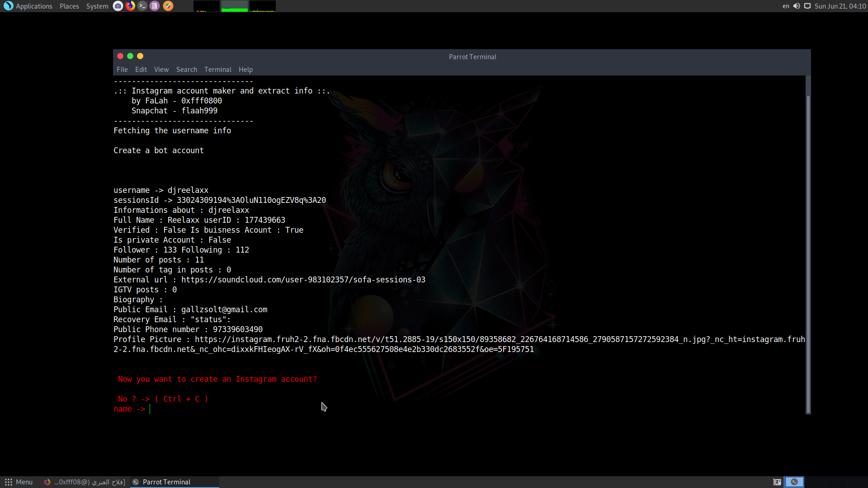This screenshot has width=868, height=488.
Task: Expand the System menu
Action: coord(97,6)
